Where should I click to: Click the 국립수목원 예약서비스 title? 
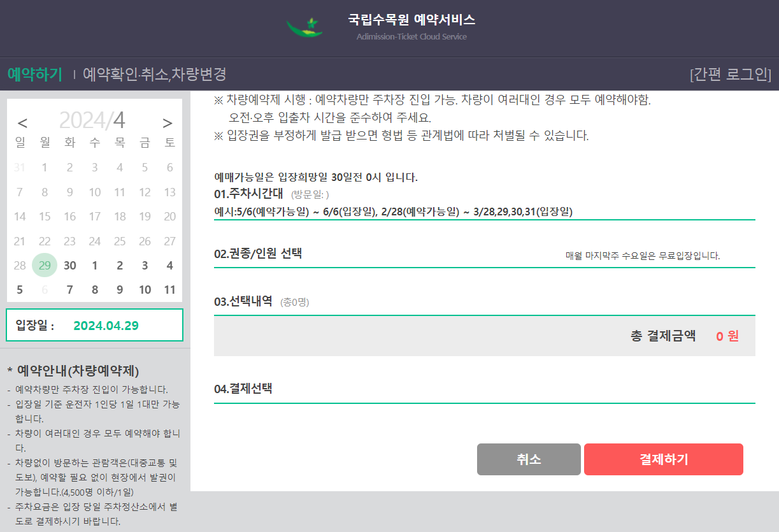411,20
